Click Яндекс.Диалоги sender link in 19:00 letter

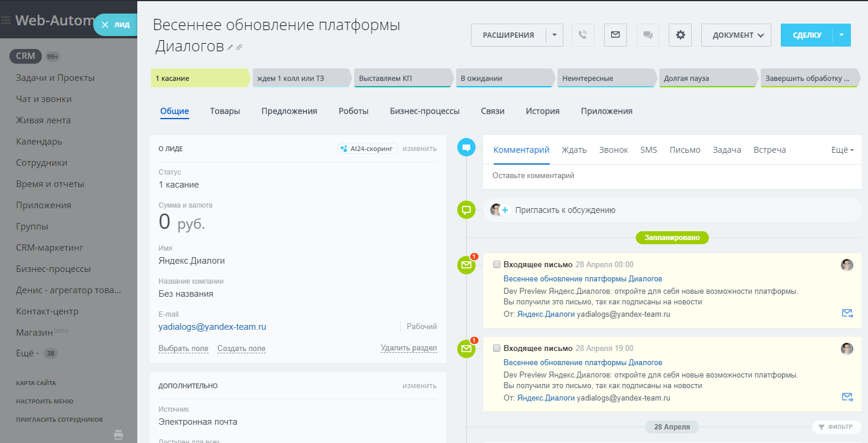pyautogui.click(x=546, y=398)
